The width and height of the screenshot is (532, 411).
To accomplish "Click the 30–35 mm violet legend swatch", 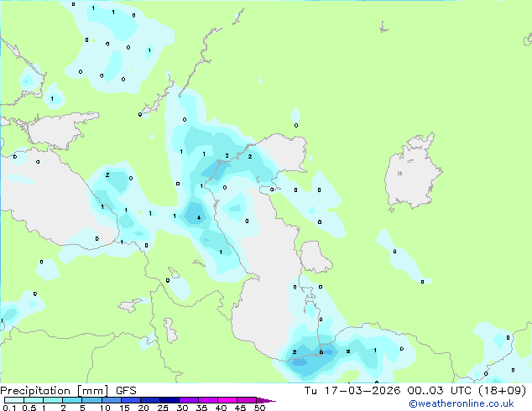I will 188,400.
